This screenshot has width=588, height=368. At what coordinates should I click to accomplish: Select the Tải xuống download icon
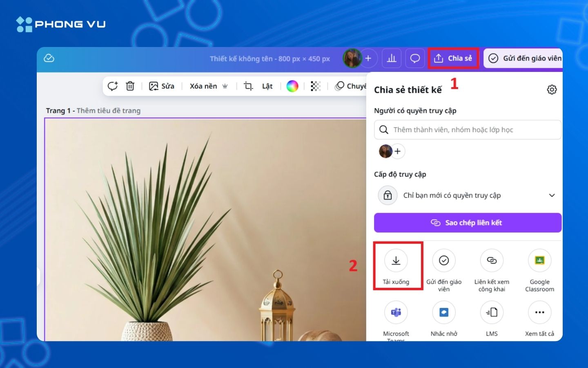[x=396, y=260]
